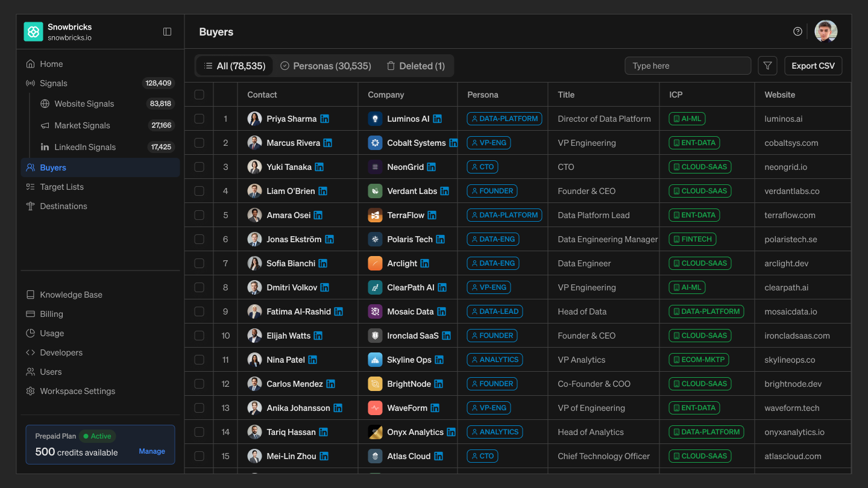The image size is (868, 488).
Task: Open the Deleted (1) tab
Action: click(x=416, y=66)
